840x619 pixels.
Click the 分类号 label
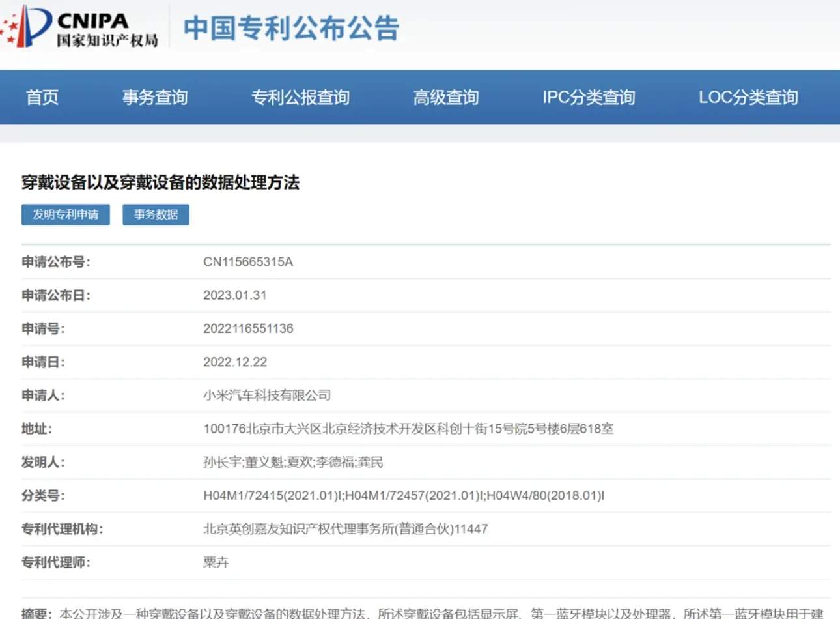click(43, 496)
